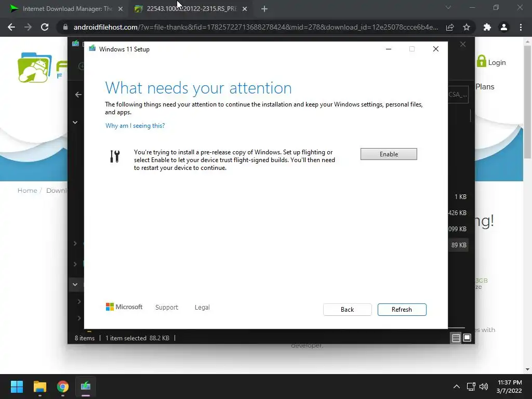Click the tools icon beside pre-release warning
532x399 pixels.
click(115, 156)
